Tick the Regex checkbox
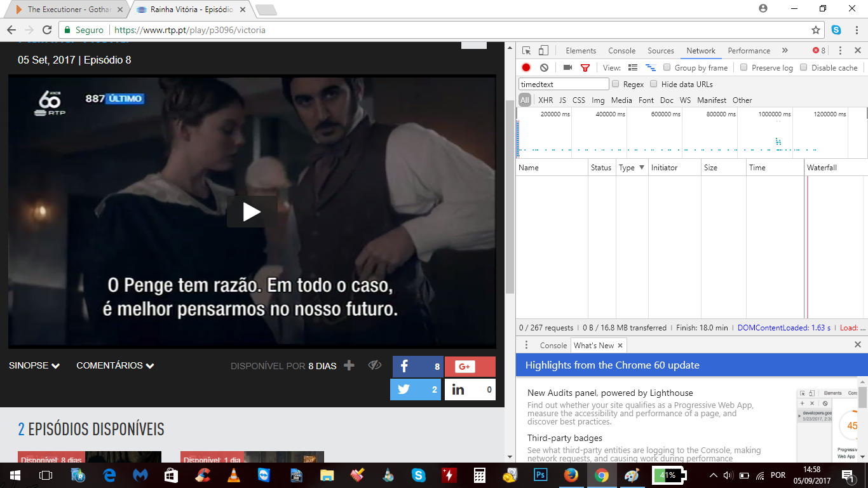 [x=616, y=84]
